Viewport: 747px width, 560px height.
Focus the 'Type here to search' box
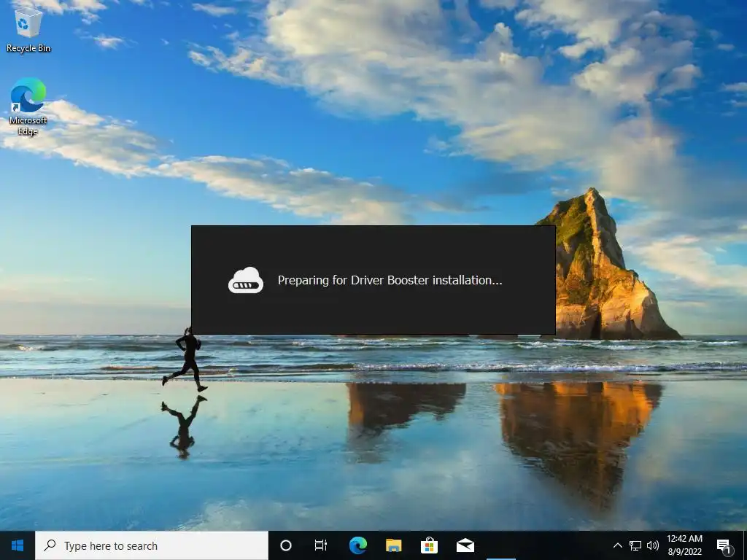tap(152, 545)
